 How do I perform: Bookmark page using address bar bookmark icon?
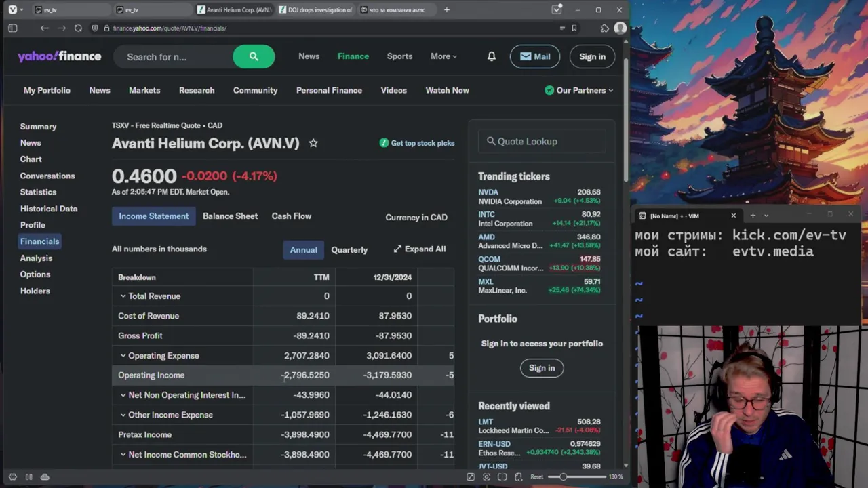point(574,28)
